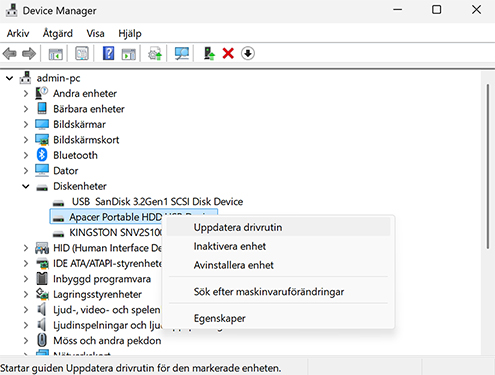The height and width of the screenshot is (375, 495).
Task: Collapse the Diskenheter node
Action: pyautogui.click(x=26, y=186)
